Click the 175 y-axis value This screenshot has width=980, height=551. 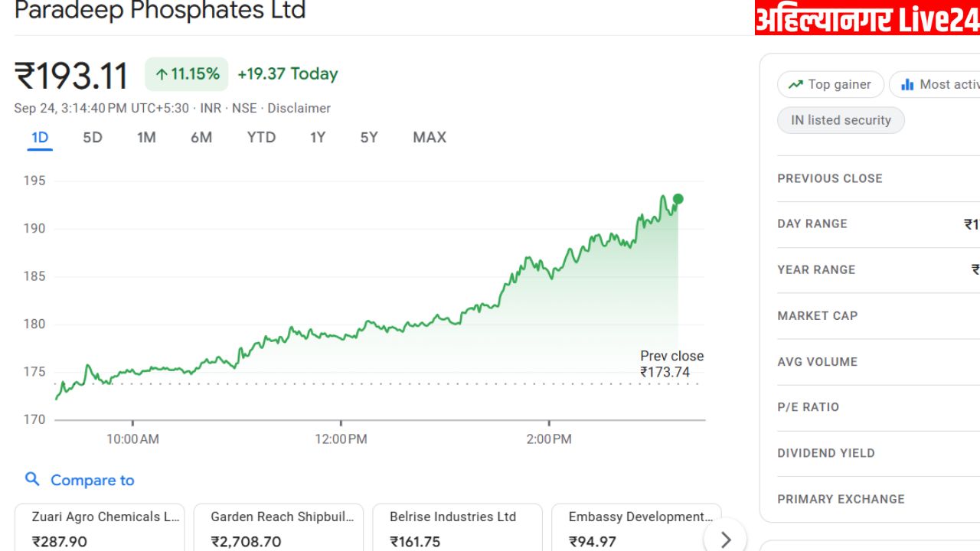click(34, 372)
